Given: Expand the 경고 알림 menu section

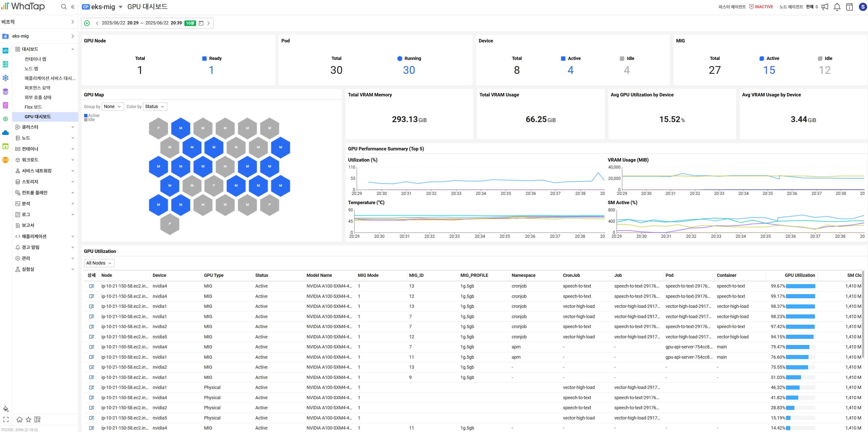Looking at the screenshot, I should [72, 247].
